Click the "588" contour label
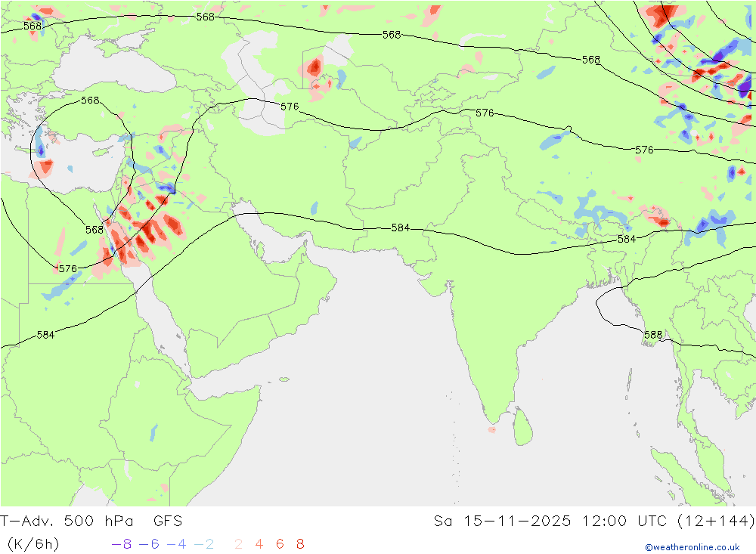Image resolution: width=756 pixels, height=554 pixels. pyautogui.click(x=653, y=335)
